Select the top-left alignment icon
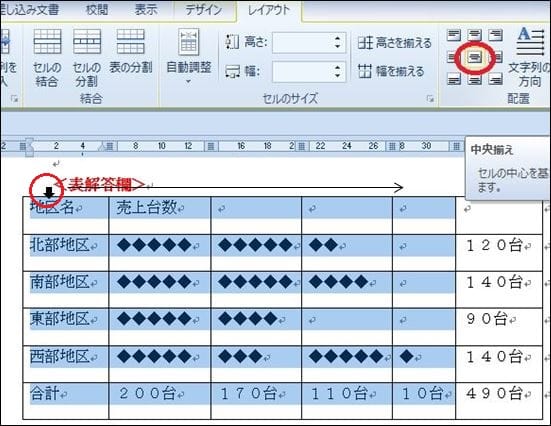551x426 pixels. [454, 35]
